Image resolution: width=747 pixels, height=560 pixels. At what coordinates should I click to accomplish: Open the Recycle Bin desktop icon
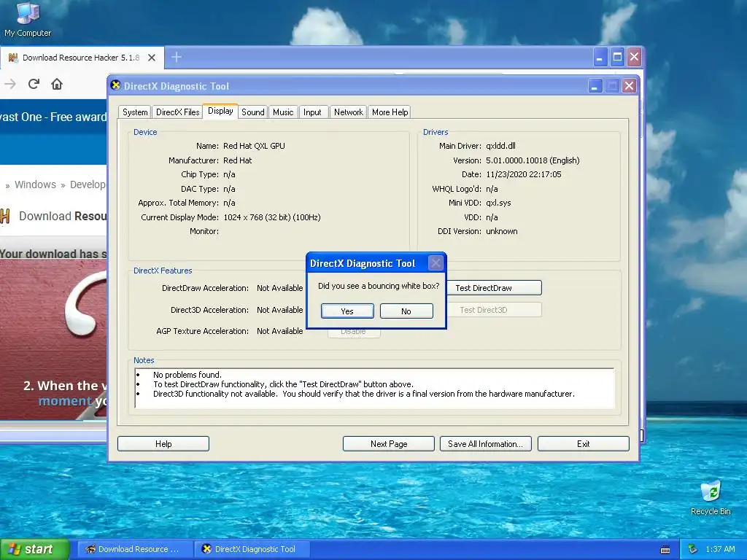pos(711,497)
